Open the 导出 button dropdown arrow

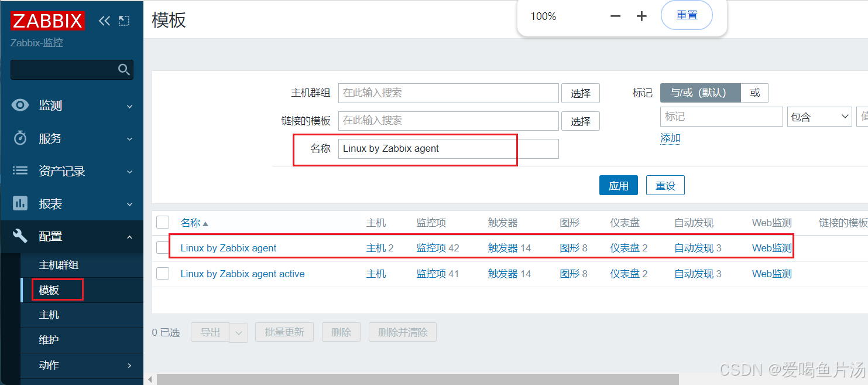click(238, 333)
